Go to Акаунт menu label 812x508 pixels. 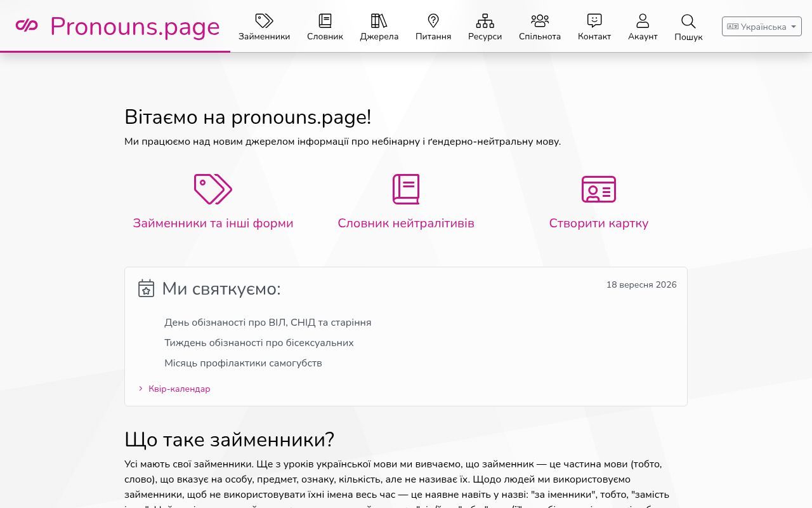[643, 36]
